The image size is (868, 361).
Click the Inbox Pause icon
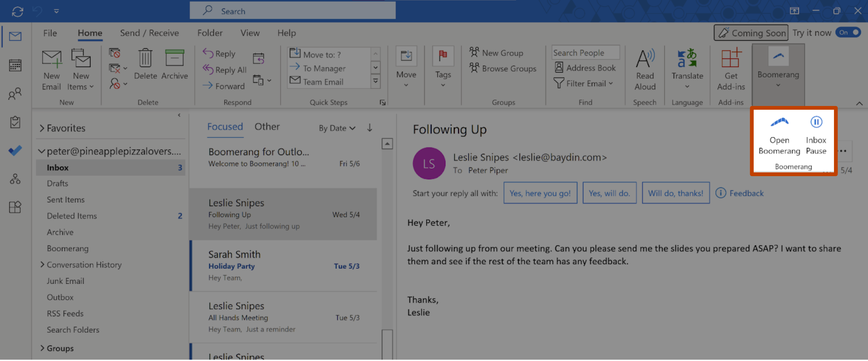coord(816,122)
